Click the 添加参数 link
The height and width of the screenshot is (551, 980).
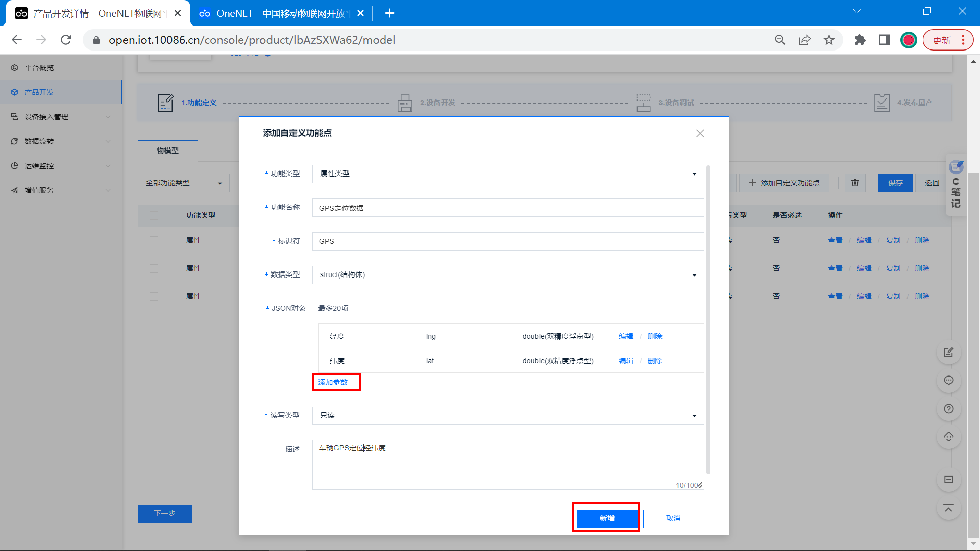tap(333, 382)
